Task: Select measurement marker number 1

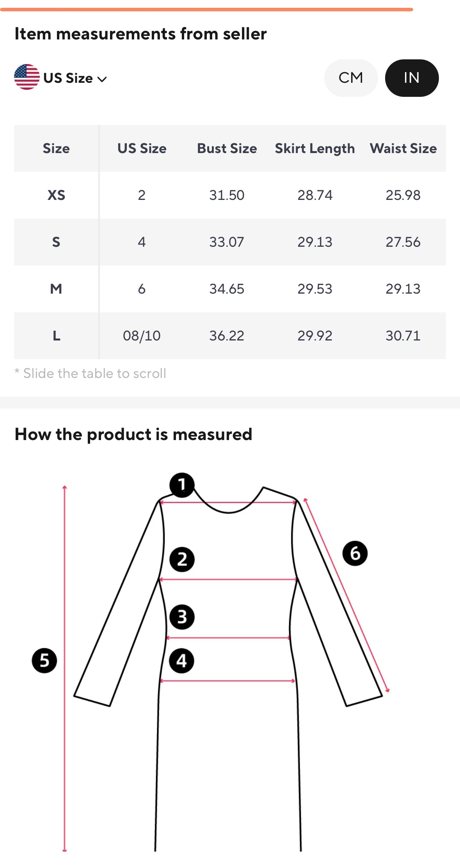Action: pos(182,485)
